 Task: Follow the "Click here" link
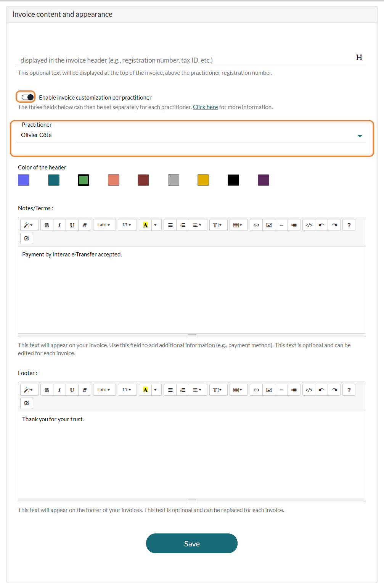click(205, 107)
